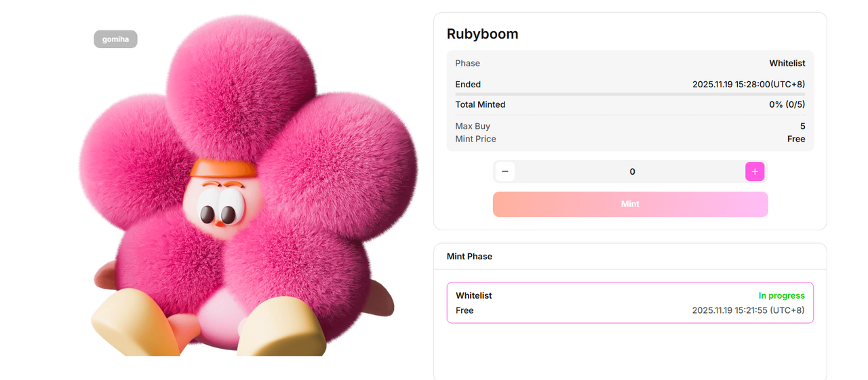Click the Ended date 2025.11.19 15:28:00
The height and width of the screenshot is (380, 868).
pyautogui.click(x=748, y=85)
